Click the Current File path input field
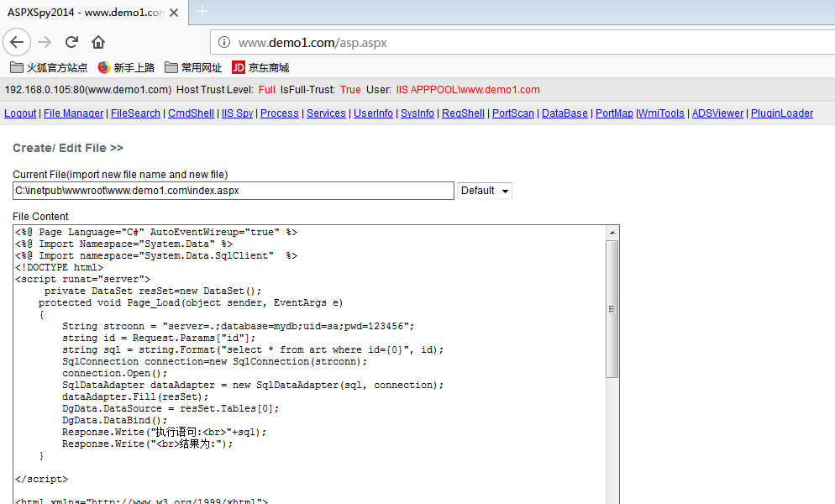The width and height of the screenshot is (835, 504). [234, 191]
